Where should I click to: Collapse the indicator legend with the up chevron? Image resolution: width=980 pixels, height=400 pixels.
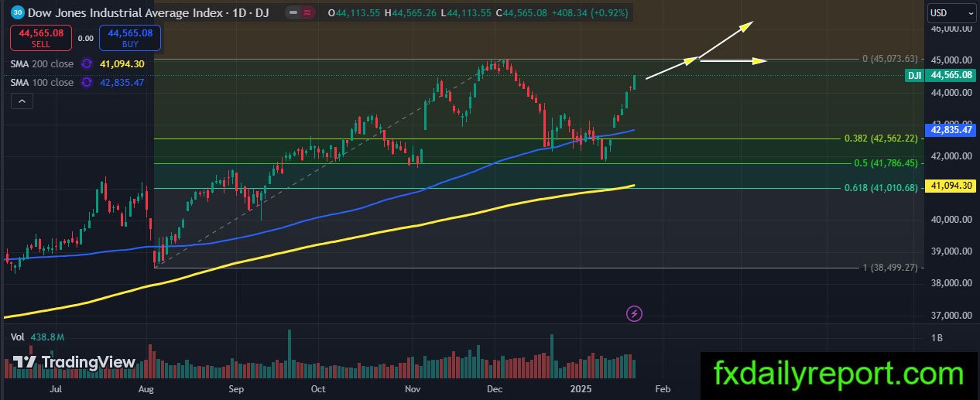tap(22, 101)
